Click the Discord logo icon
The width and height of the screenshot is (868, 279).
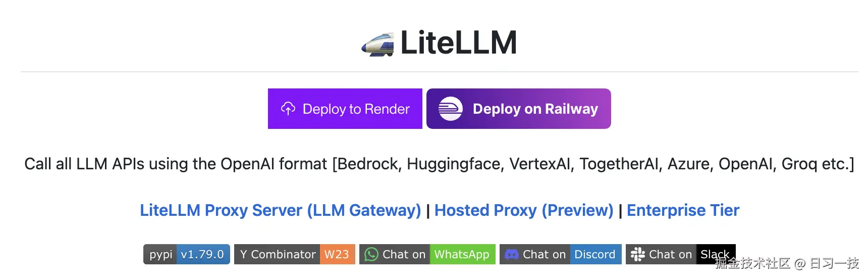tap(512, 254)
